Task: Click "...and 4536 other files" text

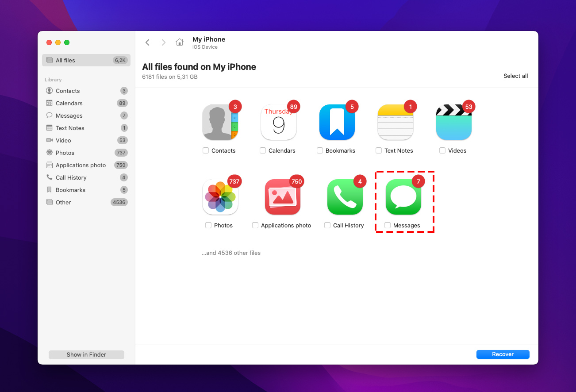Action: click(231, 253)
